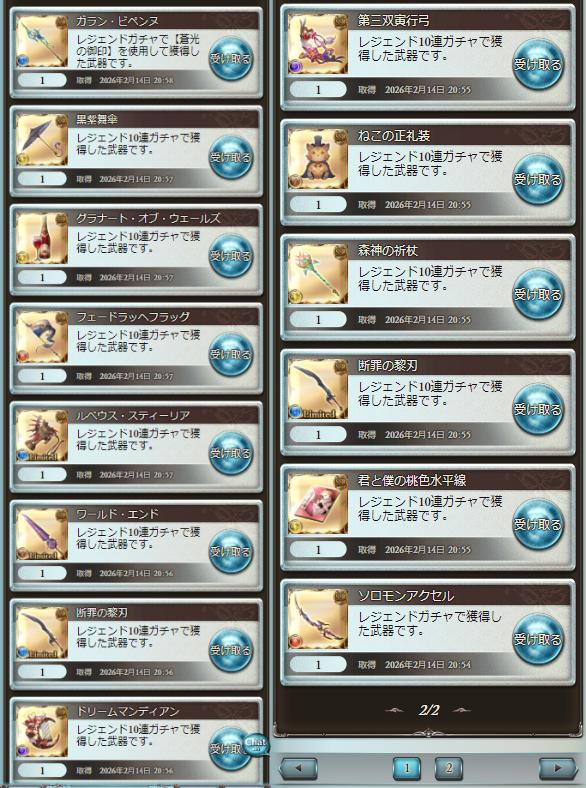Collect the ルベウス・スティーリア weapon
Image resolution: width=586 pixels, height=788 pixels.
pos(231,453)
